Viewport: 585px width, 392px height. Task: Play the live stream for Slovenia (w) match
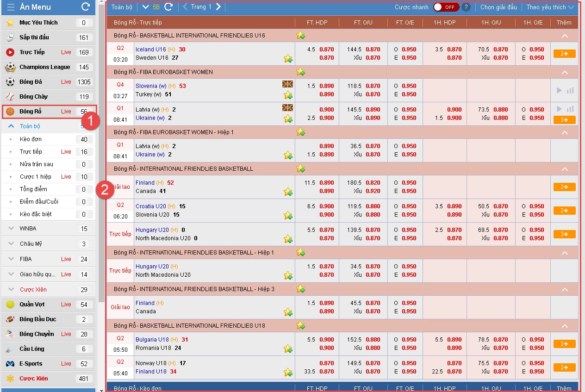click(x=559, y=90)
